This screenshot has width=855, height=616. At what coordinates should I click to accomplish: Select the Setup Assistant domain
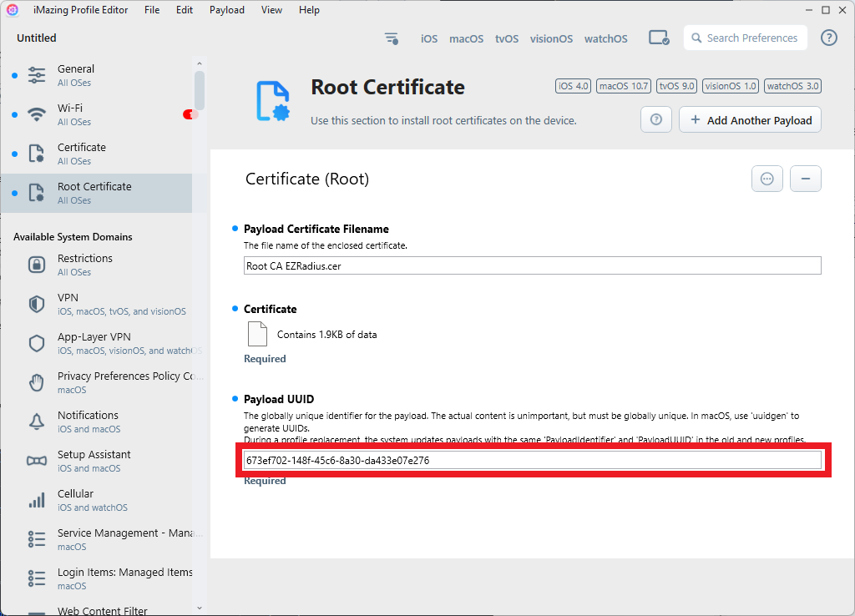tap(97, 462)
